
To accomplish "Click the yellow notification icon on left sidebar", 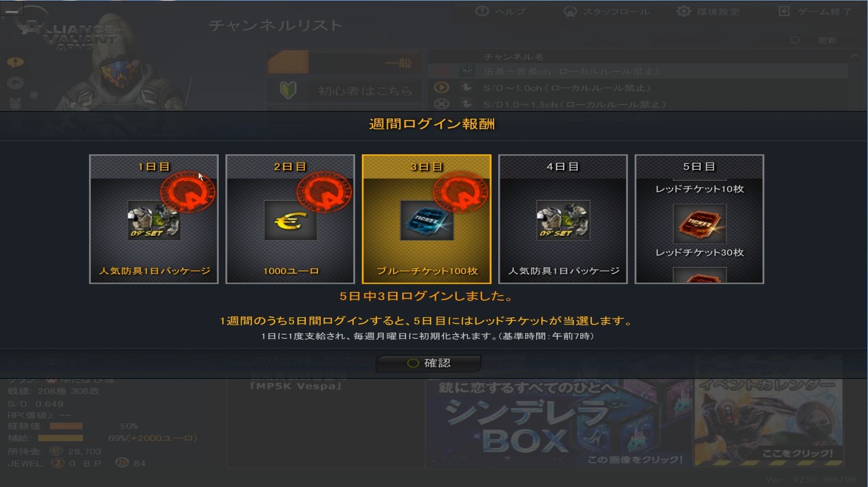I will pyautogui.click(x=15, y=62).
